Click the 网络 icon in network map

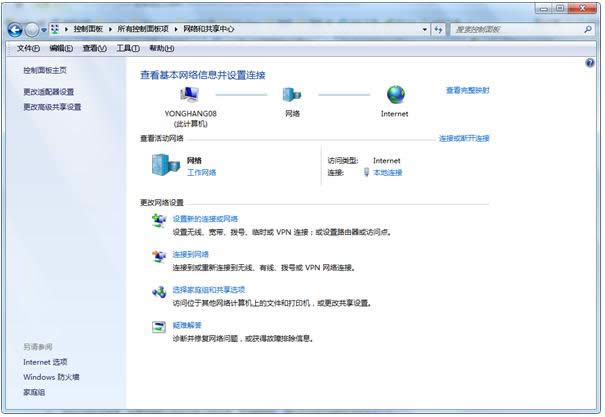(x=292, y=95)
